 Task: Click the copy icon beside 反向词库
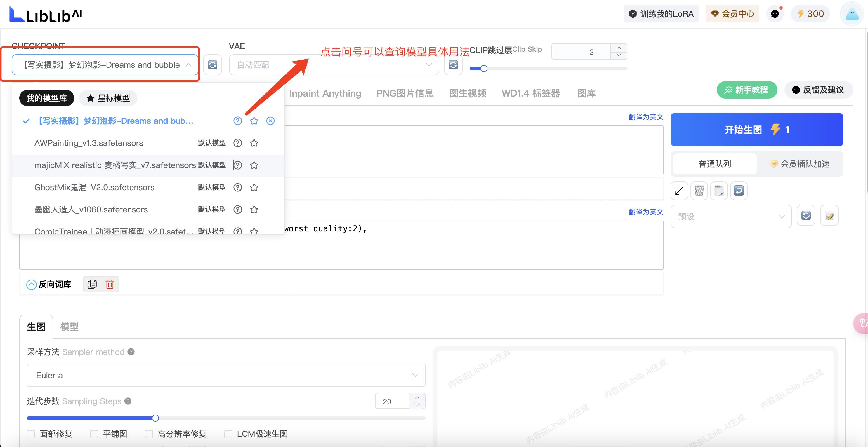pos(92,284)
